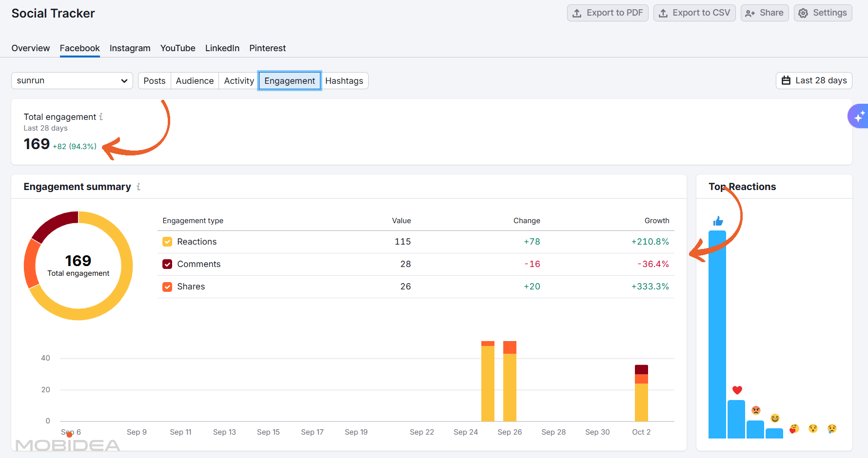The image size is (868, 458).
Task: Click the Export to CSV upload icon
Action: 663,13
